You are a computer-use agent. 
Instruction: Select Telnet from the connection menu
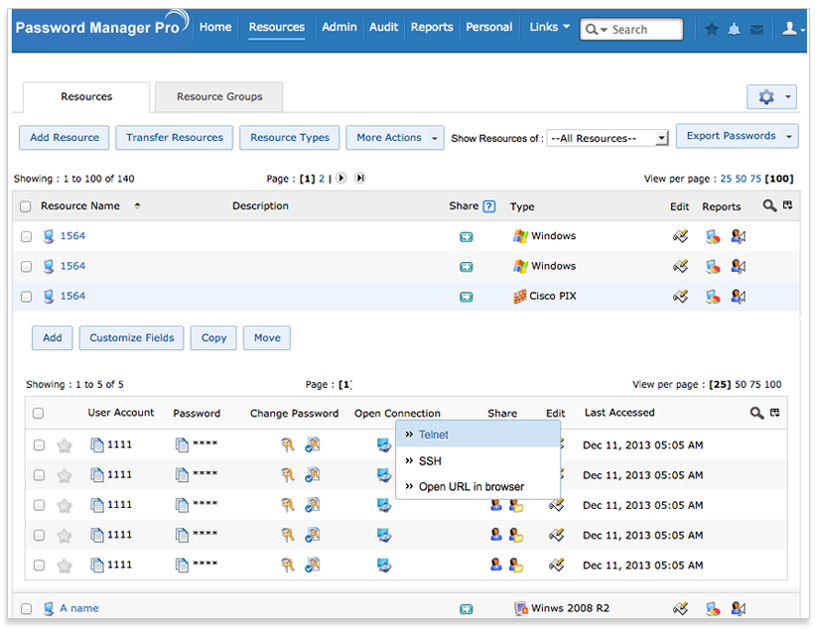pyautogui.click(x=433, y=435)
